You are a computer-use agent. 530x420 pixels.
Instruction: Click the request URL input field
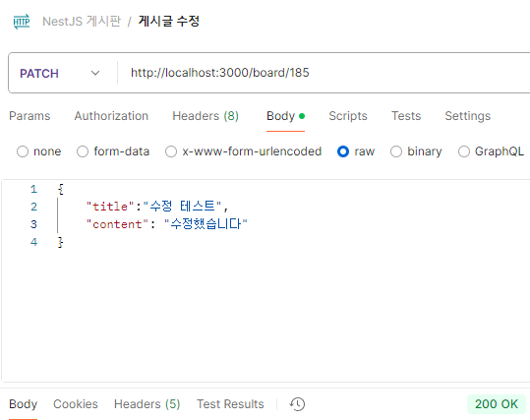(324, 73)
